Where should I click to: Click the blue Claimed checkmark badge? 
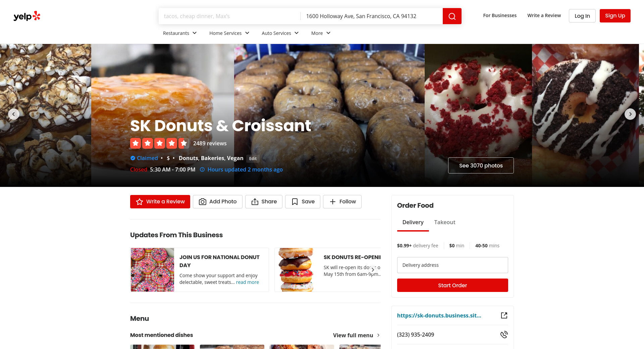[133, 158]
